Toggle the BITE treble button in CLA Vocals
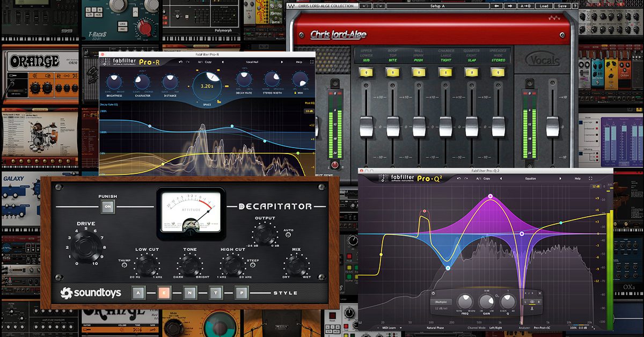644x337 pixels. click(393, 72)
